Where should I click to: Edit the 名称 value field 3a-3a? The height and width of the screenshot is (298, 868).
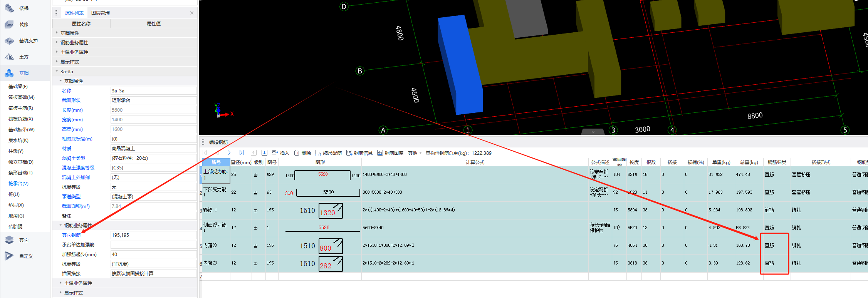pos(154,90)
